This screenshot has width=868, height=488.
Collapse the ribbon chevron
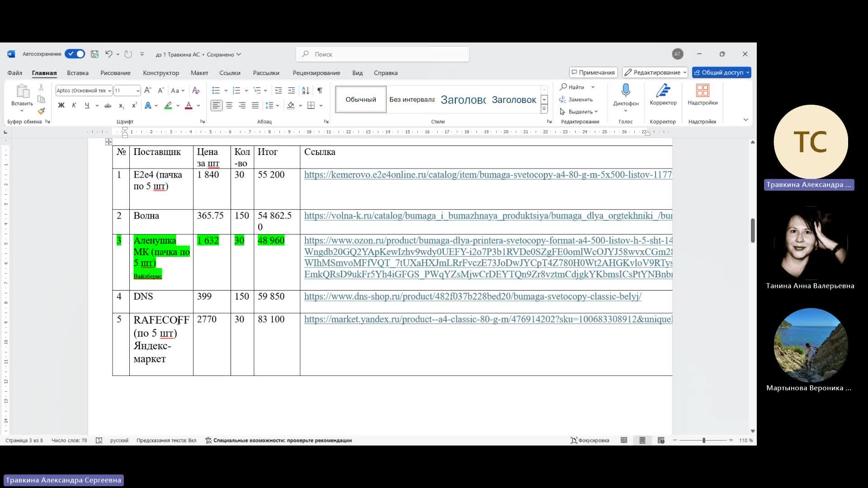pyautogui.click(x=746, y=120)
